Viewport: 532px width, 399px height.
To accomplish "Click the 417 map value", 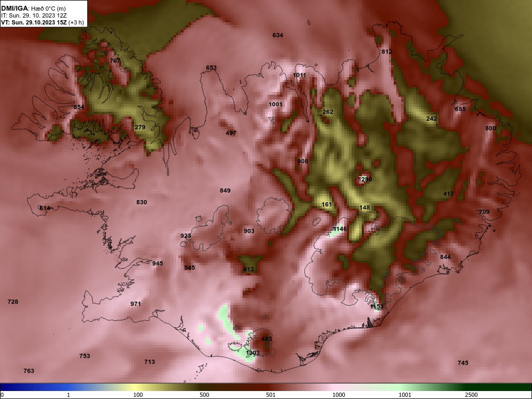I will (x=448, y=194).
